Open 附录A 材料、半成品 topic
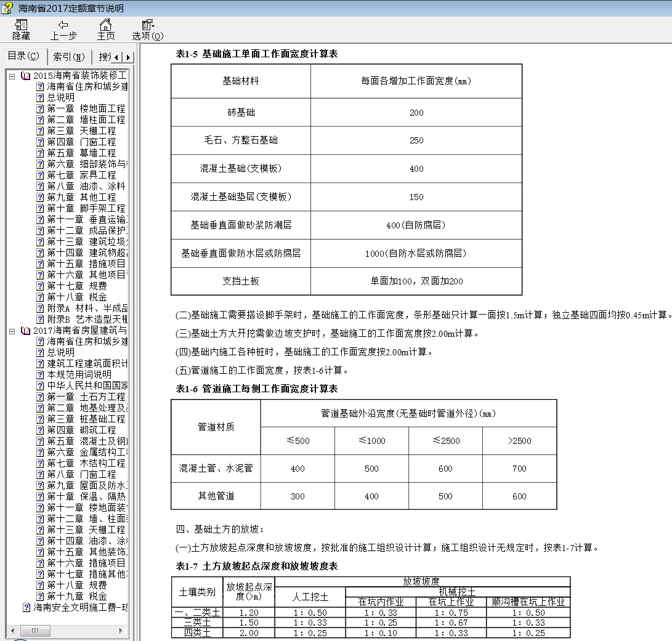Screen dimensions: 672x641 [87, 308]
